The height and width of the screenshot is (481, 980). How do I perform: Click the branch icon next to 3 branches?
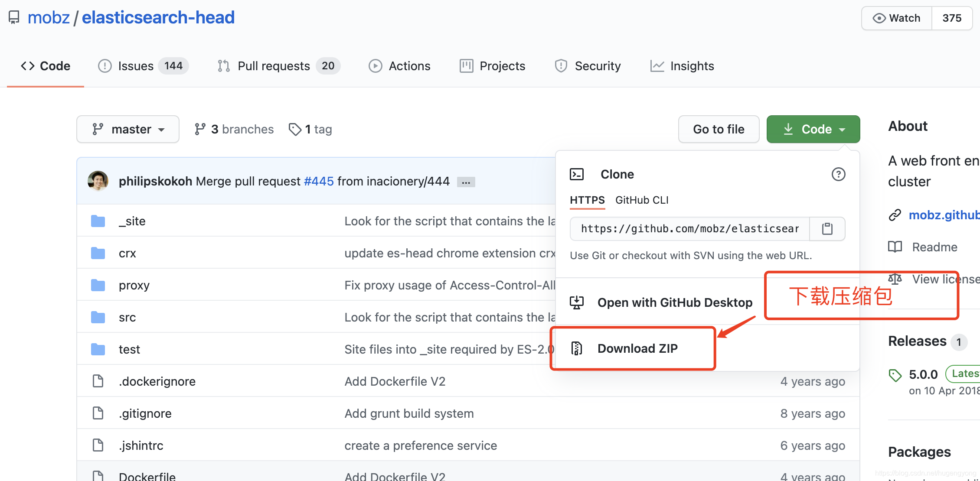click(200, 129)
